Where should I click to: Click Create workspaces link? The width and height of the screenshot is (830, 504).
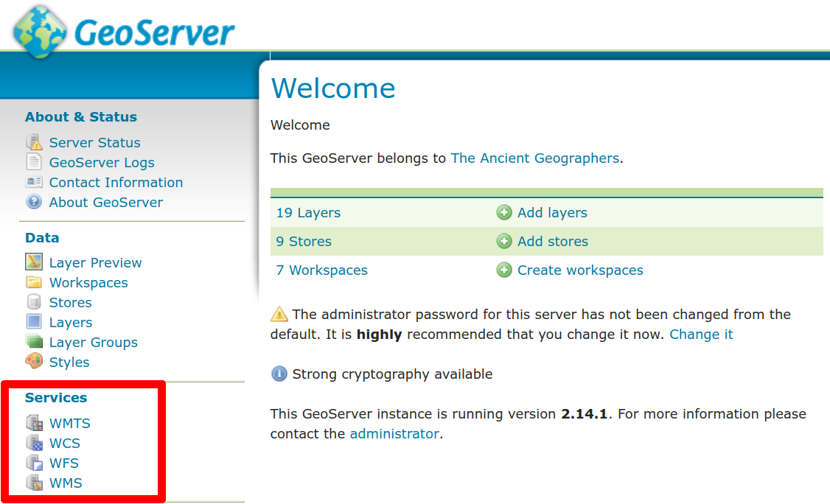[x=580, y=270]
